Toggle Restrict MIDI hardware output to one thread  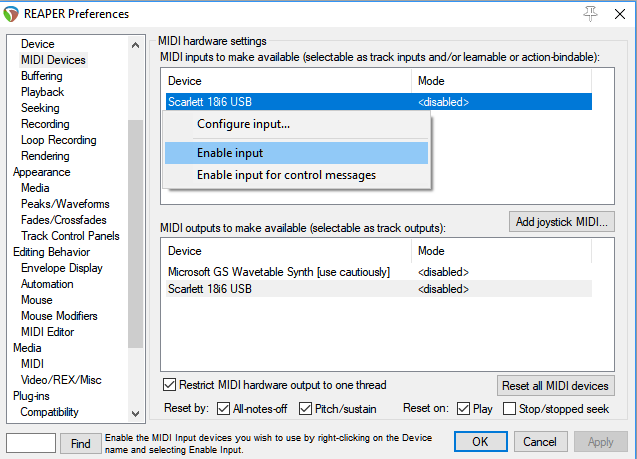pos(169,384)
